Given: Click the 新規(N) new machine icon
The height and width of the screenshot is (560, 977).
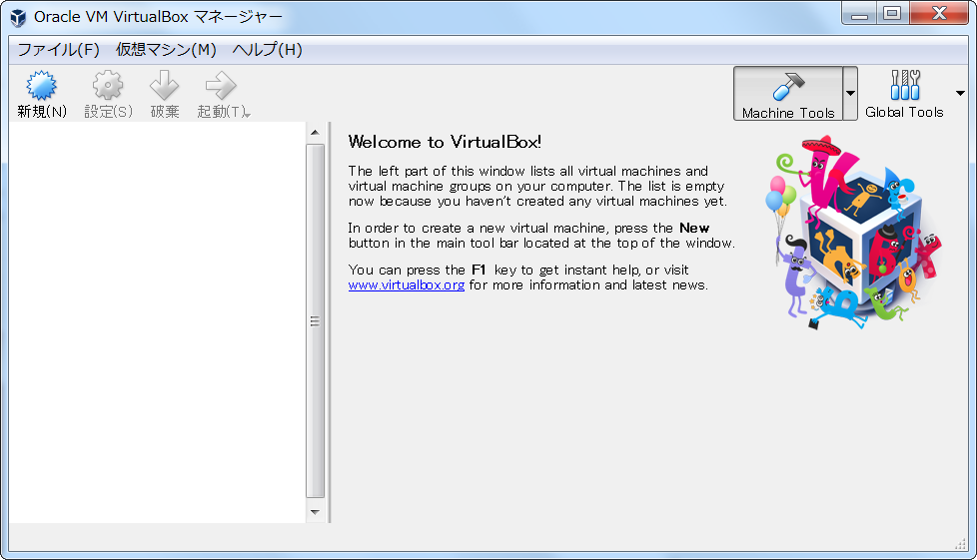Looking at the screenshot, I should (42, 85).
